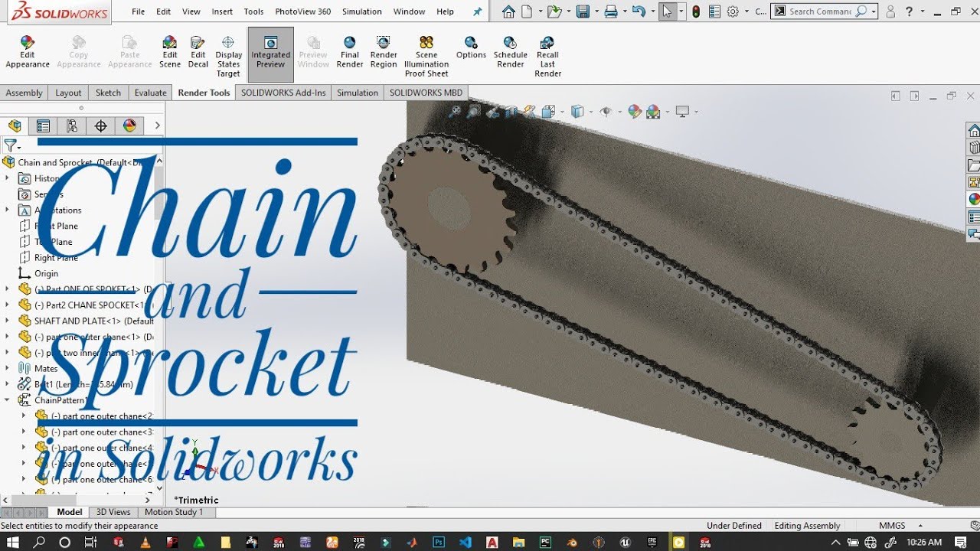Select the Origin tree item
980x551 pixels.
(38, 273)
